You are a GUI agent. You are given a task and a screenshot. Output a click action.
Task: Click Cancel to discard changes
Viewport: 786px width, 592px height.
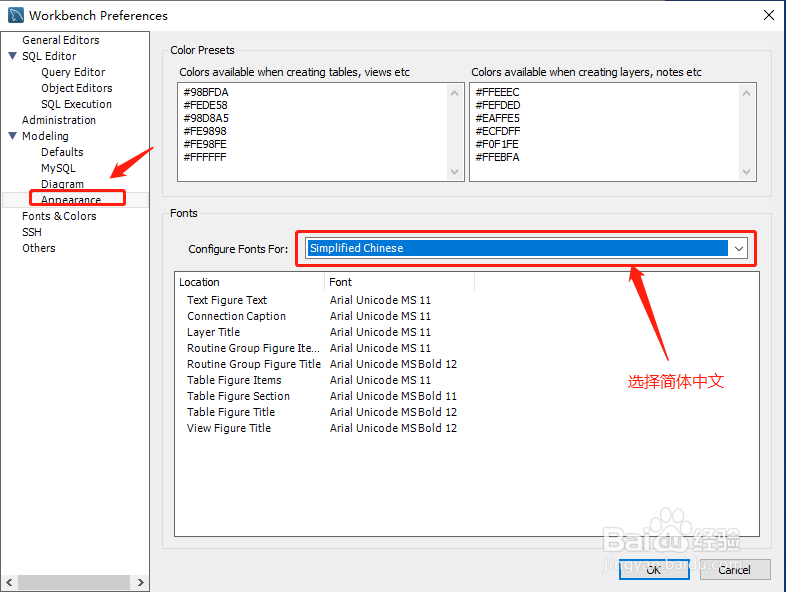pyautogui.click(x=734, y=569)
